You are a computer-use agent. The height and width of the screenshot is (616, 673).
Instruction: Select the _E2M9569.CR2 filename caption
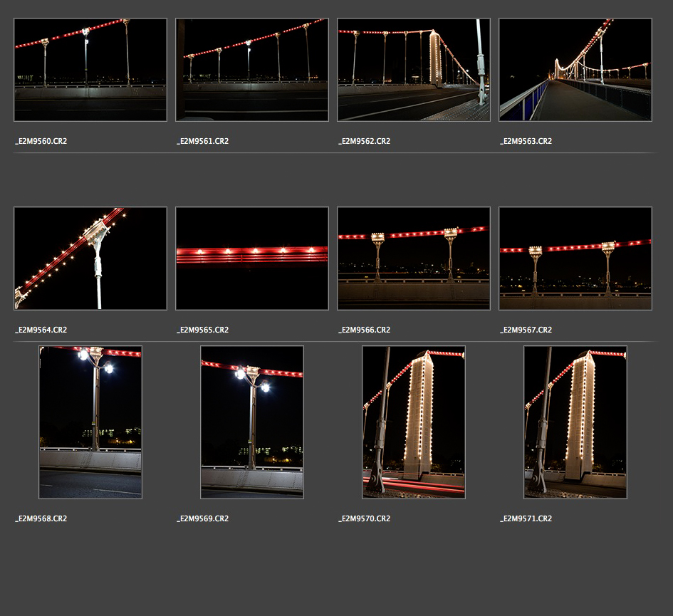tap(203, 519)
